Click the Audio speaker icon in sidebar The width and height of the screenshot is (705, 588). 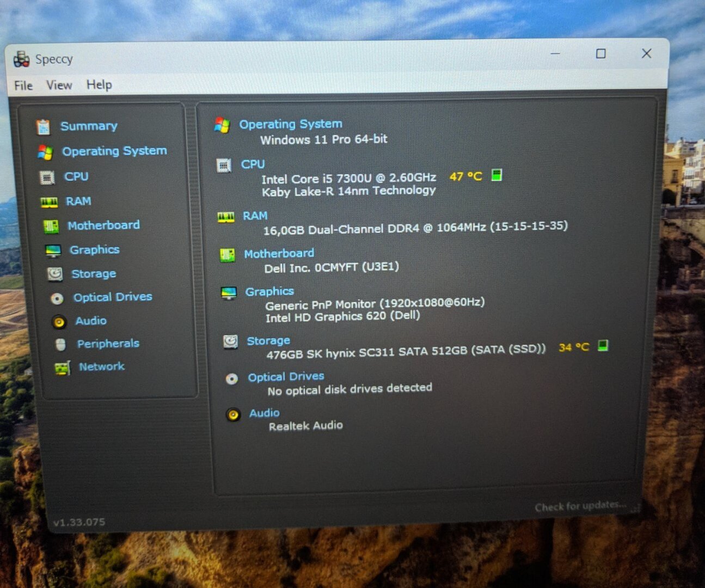(x=59, y=322)
